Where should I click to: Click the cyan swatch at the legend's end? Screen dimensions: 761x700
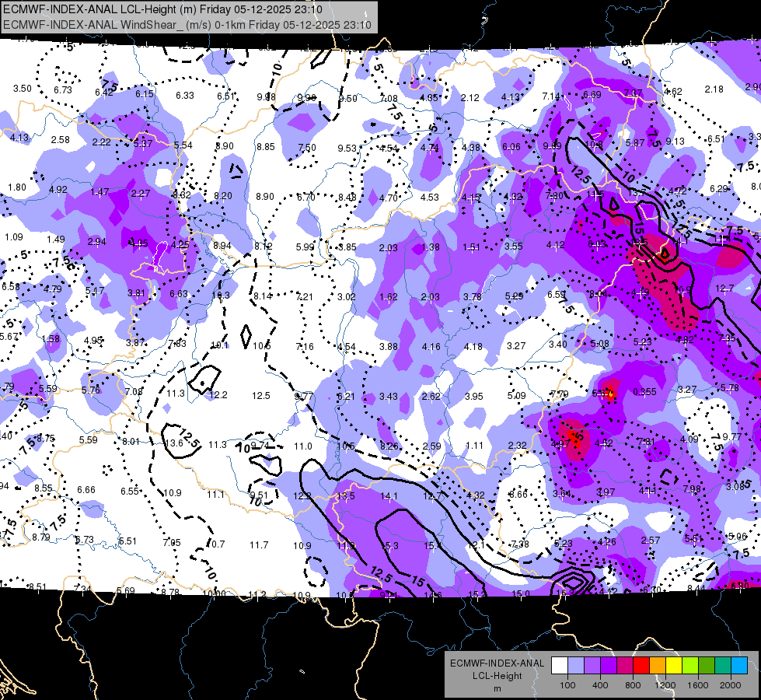(739, 665)
